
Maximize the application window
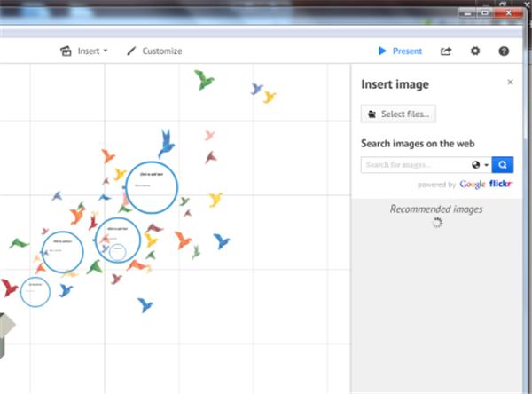[x=485, y=13]
